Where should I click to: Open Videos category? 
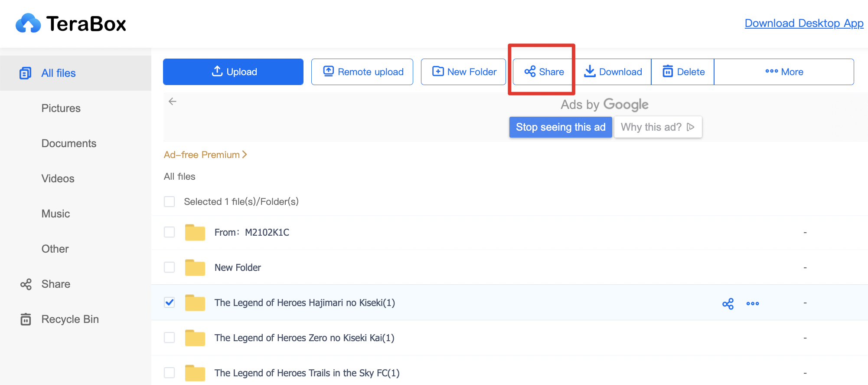(x=58, y=178)
